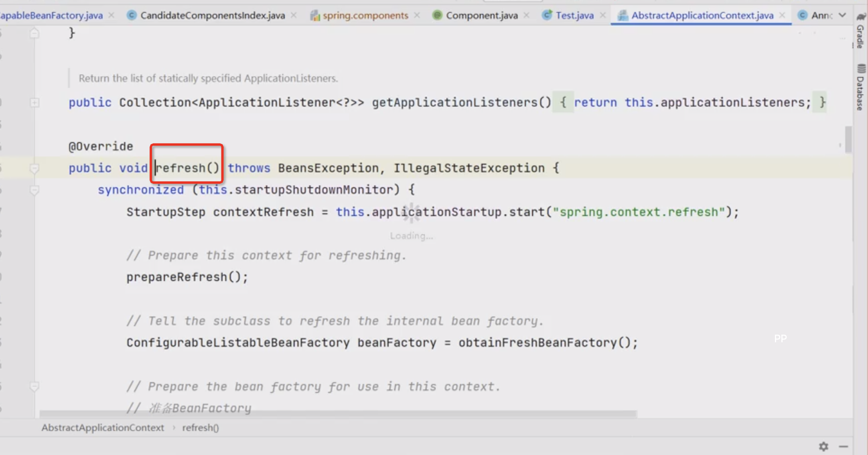Image resolution: width=868 pixels, height=455 pixels.
Task: Switch to the CandidateComponentsIndex.java tab
Action: 212,15
